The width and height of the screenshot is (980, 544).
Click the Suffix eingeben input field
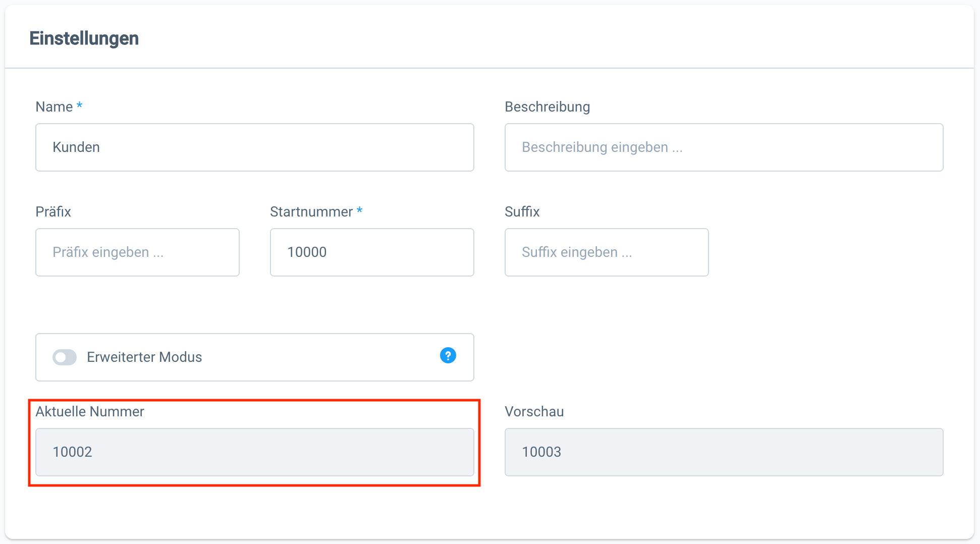pyautogui.click(x=606, y=252)
